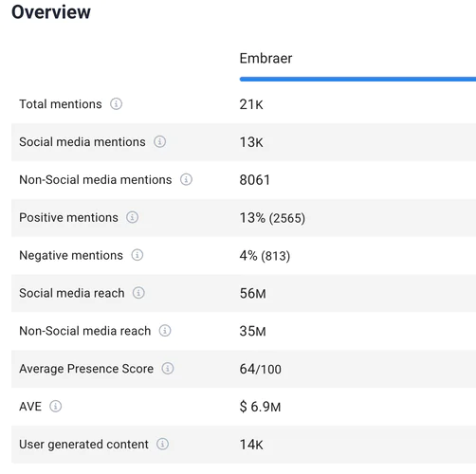Screen dimensions: 476x474
Task: Click the User generated content label
Action: (83, 445)
